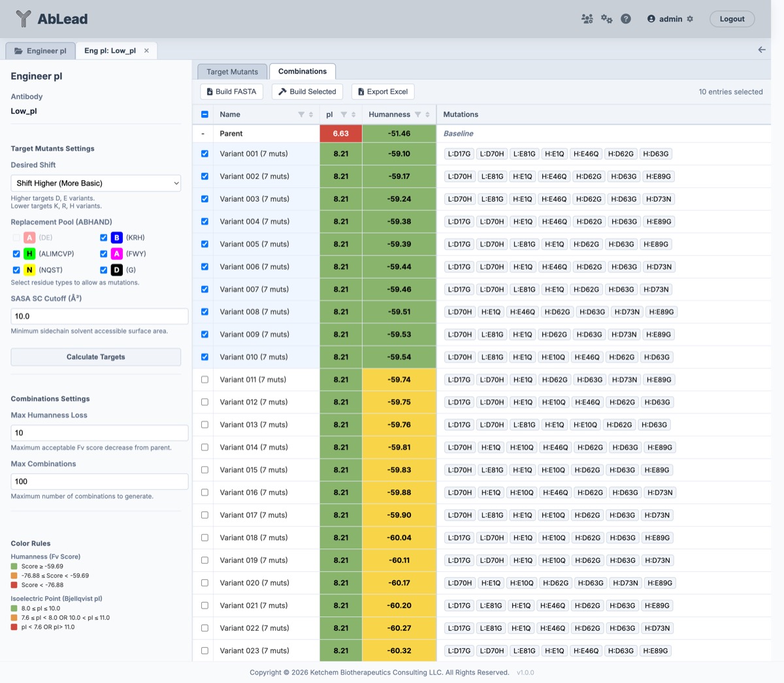The image size is (784, 683).
Task: Click the Export Excel button
Action: [383, 91]
